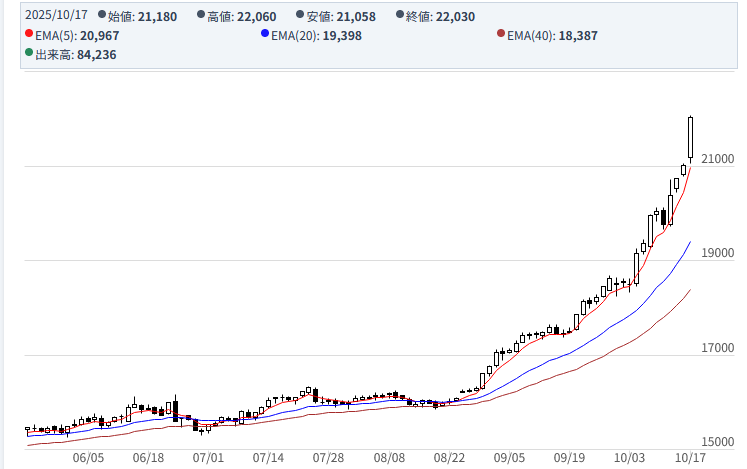Image resolution: width=747 pixels, height=469 pixels.
Task: Click the red EMA(5) legend dot
Action: click(x=29, y=33)
